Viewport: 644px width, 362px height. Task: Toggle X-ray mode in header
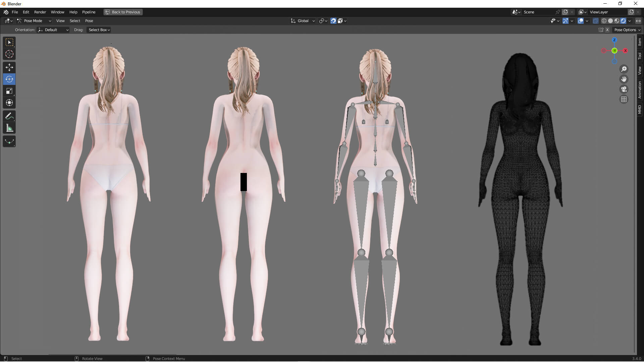tap(595, 21)
